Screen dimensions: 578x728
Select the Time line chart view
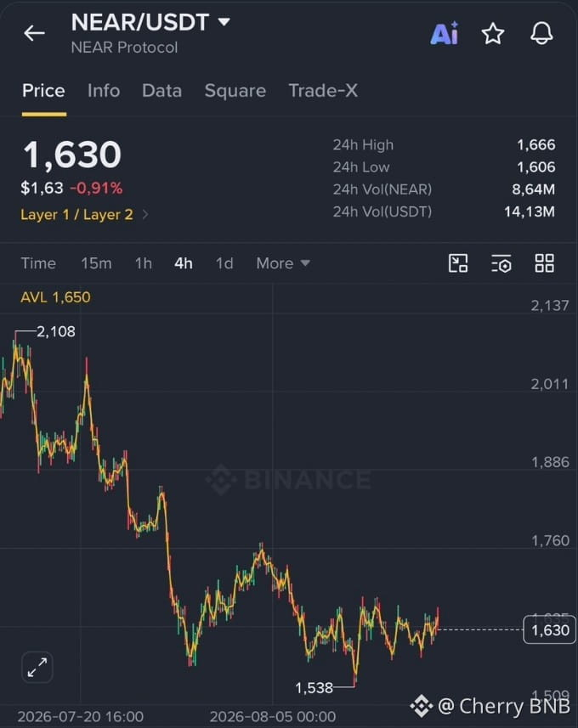click(38, 263)
